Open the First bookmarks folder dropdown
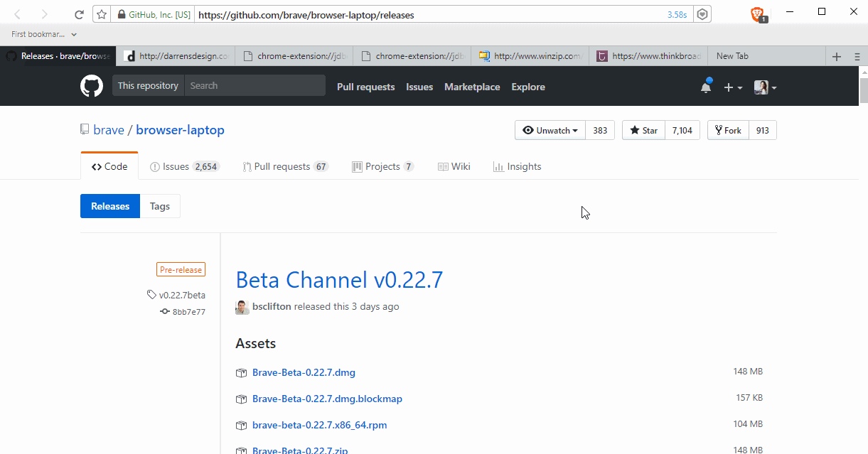The image size is (868, 454). (x=44, y=34)
